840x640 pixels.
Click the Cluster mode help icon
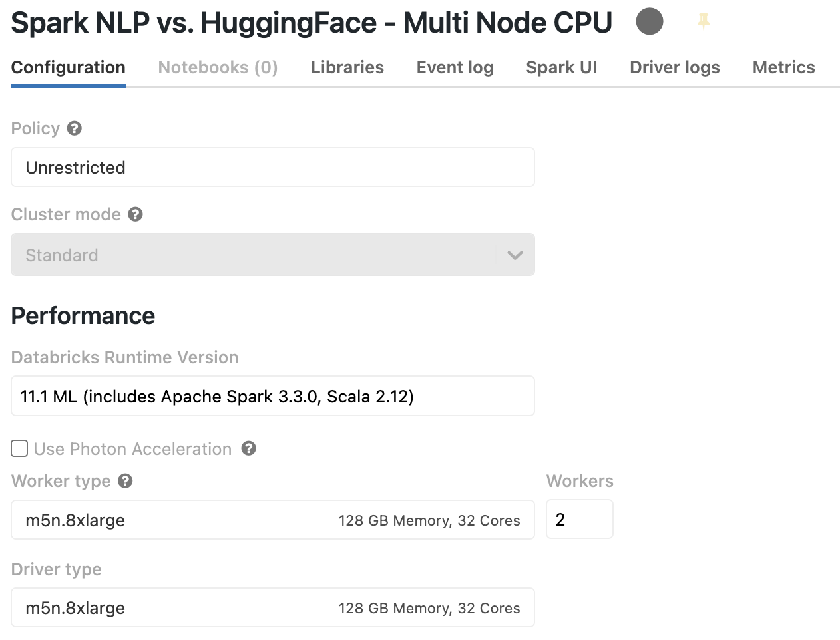(x=135, y=214)
